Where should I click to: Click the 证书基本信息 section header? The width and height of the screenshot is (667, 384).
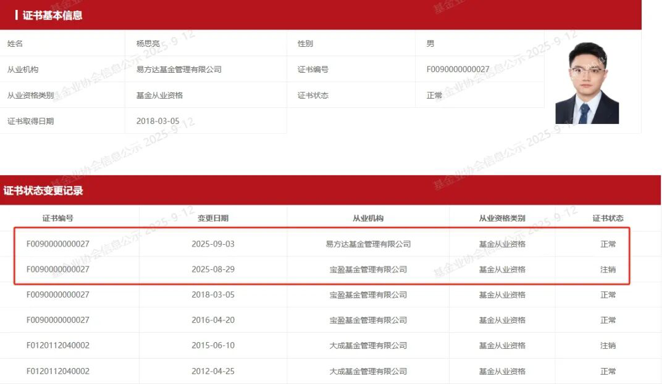(x=52, y=15)
